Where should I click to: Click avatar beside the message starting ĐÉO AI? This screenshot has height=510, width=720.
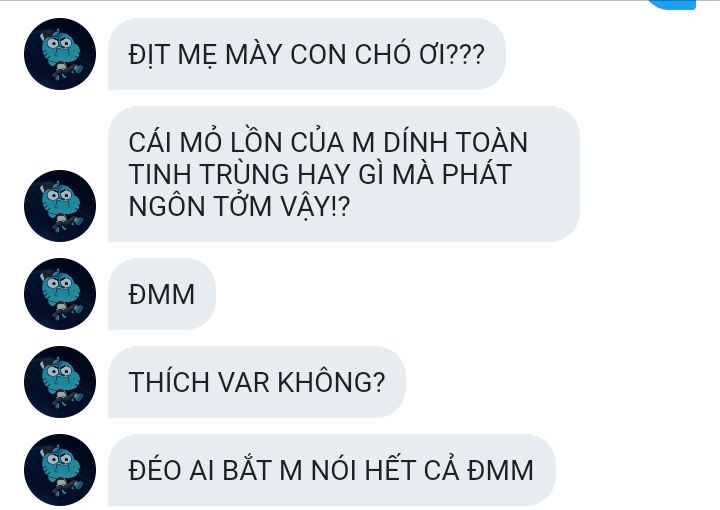(60, 470)
